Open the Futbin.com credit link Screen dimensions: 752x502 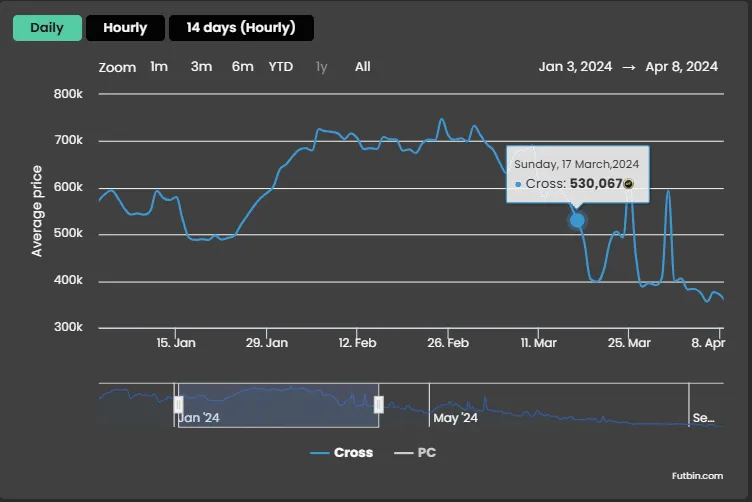[x=697, y=476]
